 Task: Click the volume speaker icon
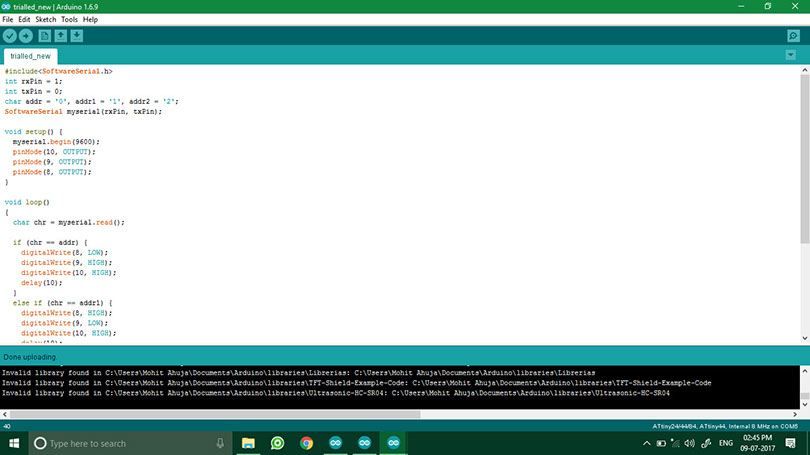coord(690,444)
